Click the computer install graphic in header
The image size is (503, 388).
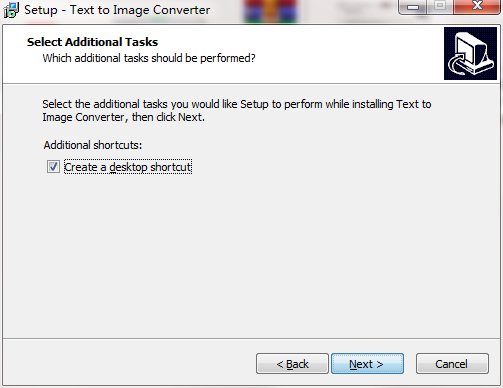[470, 54]
